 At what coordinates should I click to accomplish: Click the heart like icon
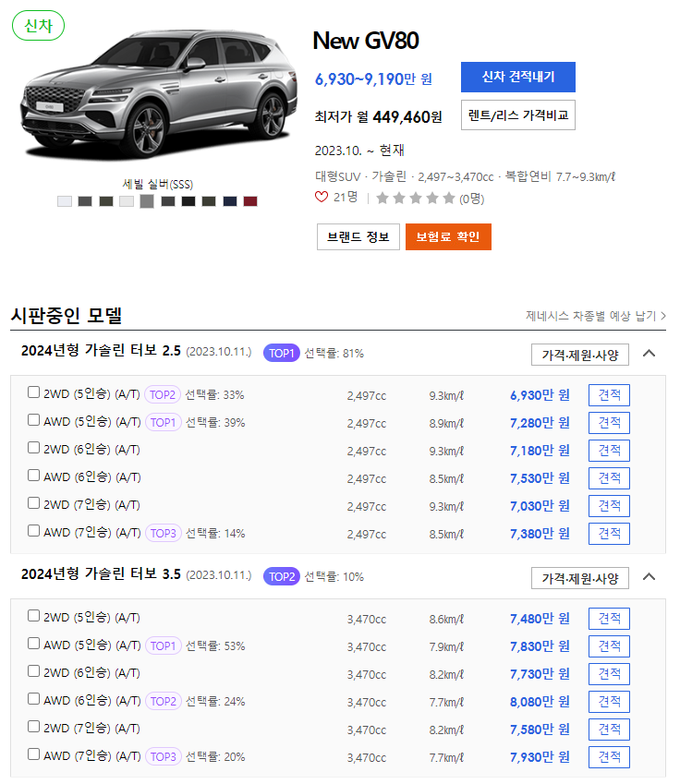pyautogui.click(x=322, y=197)
